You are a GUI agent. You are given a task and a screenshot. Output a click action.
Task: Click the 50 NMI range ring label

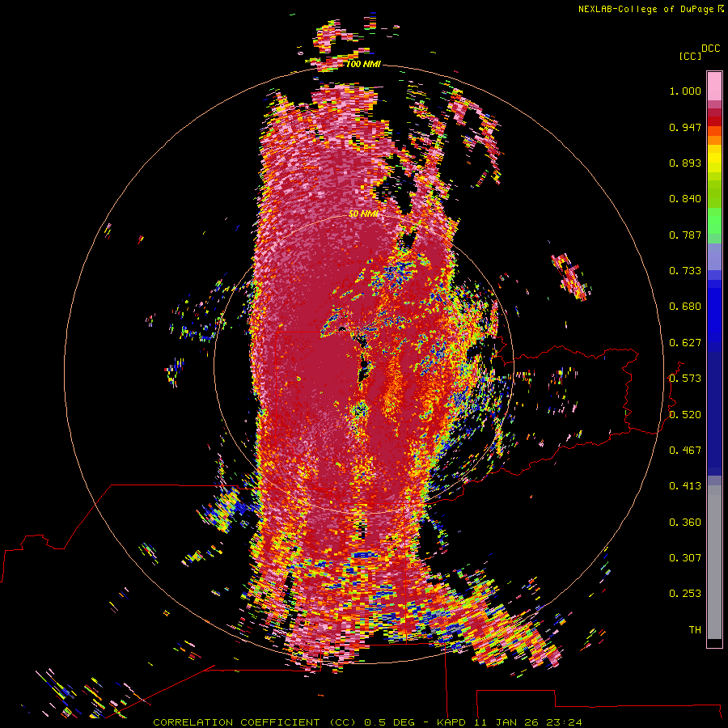point(363,214)
